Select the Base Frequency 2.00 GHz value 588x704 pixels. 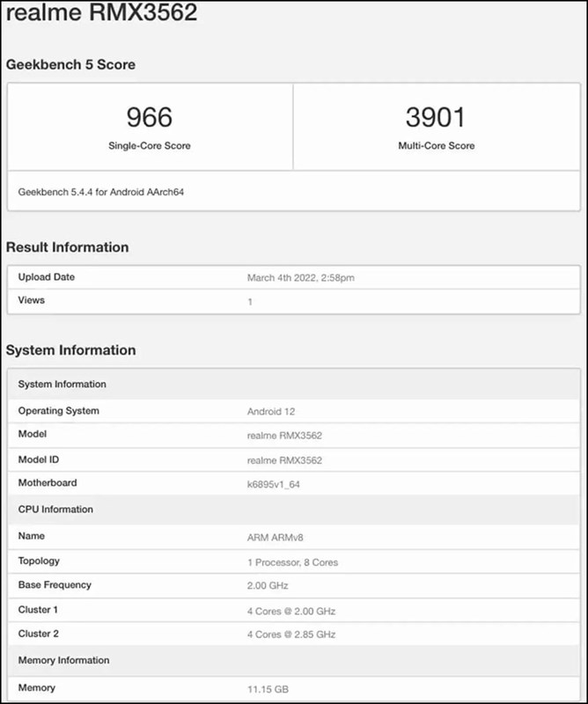[x=268, y=586]
